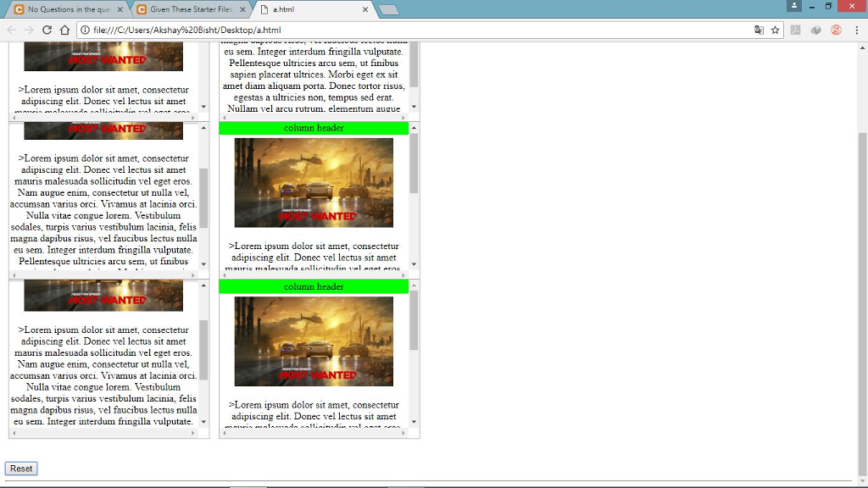This screenshot has width=868, height=488.
Task: Open the browser home page
Action: tap(64, 30)
